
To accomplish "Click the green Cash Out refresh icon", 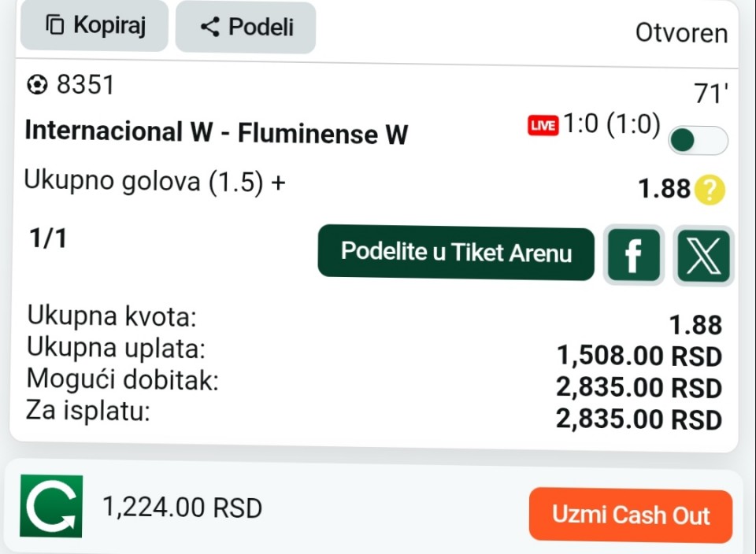I will pos(51,506).
